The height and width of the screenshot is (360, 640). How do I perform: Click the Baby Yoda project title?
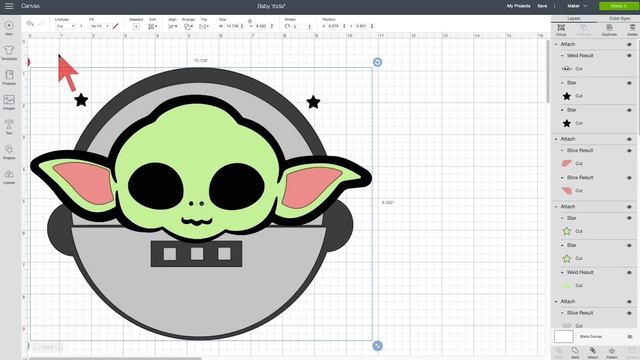coord(271,6)
